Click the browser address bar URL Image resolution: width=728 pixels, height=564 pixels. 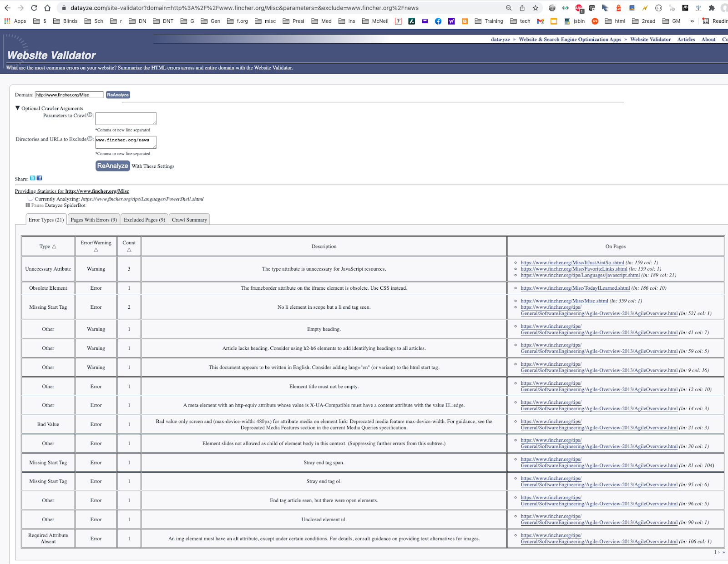click(x=244, y=8)
